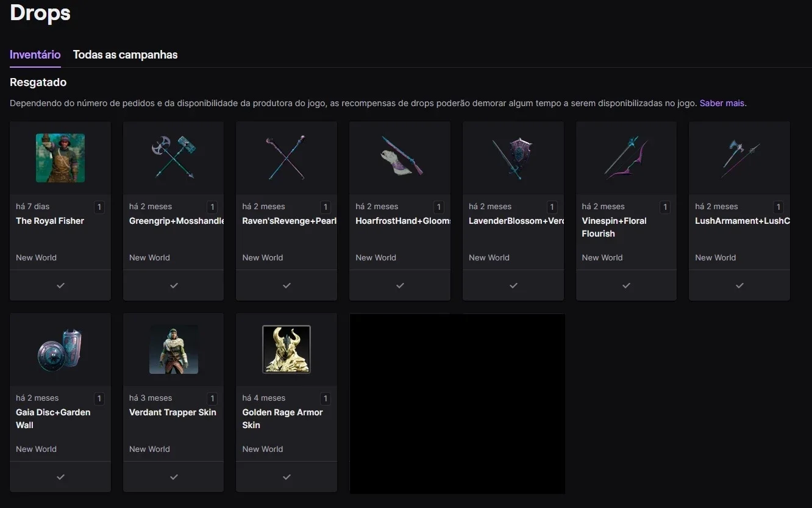Click the "há 7 dias" timestamp
This screenshot has width=812, height=508.
click(33, 206)
